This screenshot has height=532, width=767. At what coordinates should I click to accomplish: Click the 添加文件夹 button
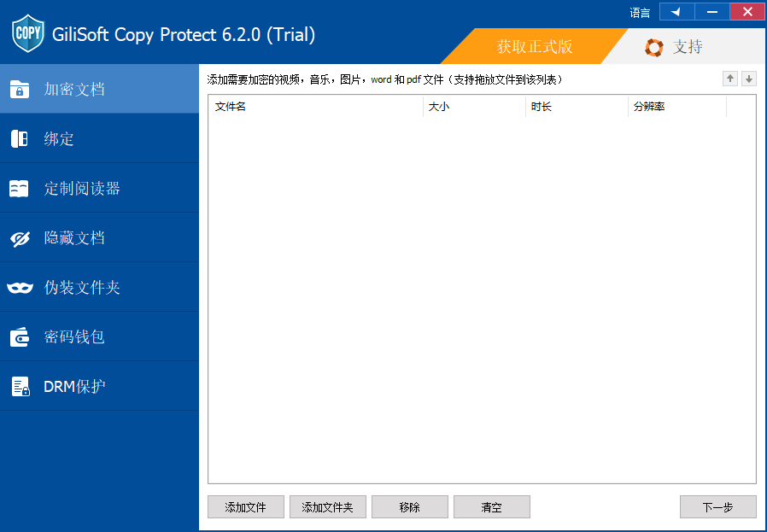328,507
